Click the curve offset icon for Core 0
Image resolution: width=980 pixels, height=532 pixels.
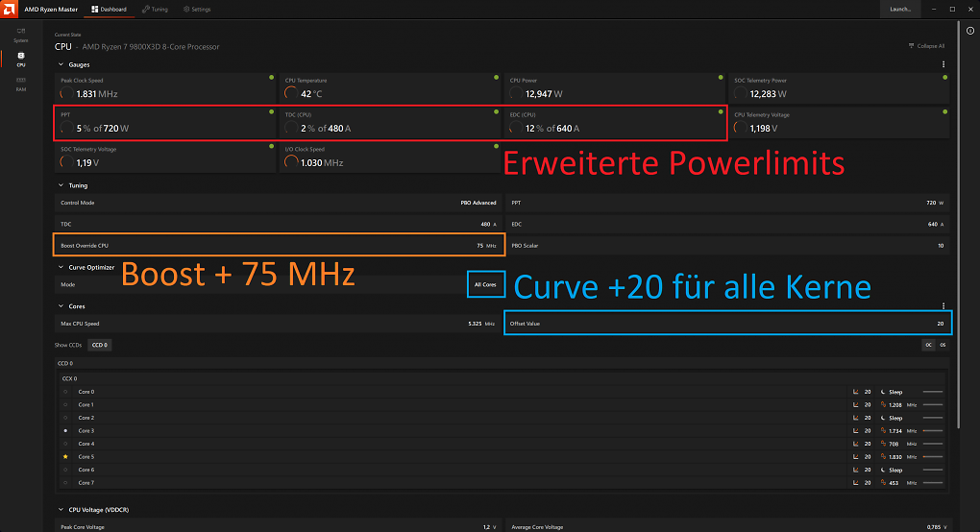coord(856,392)
